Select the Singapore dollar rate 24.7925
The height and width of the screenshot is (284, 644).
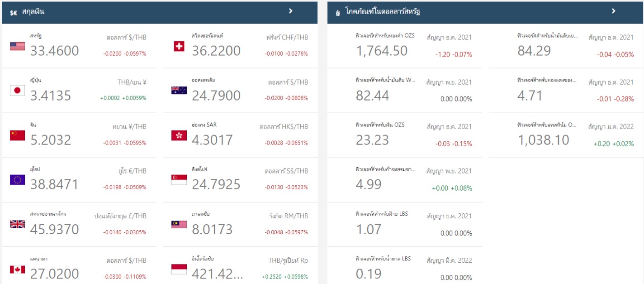(x=216, y=184)
